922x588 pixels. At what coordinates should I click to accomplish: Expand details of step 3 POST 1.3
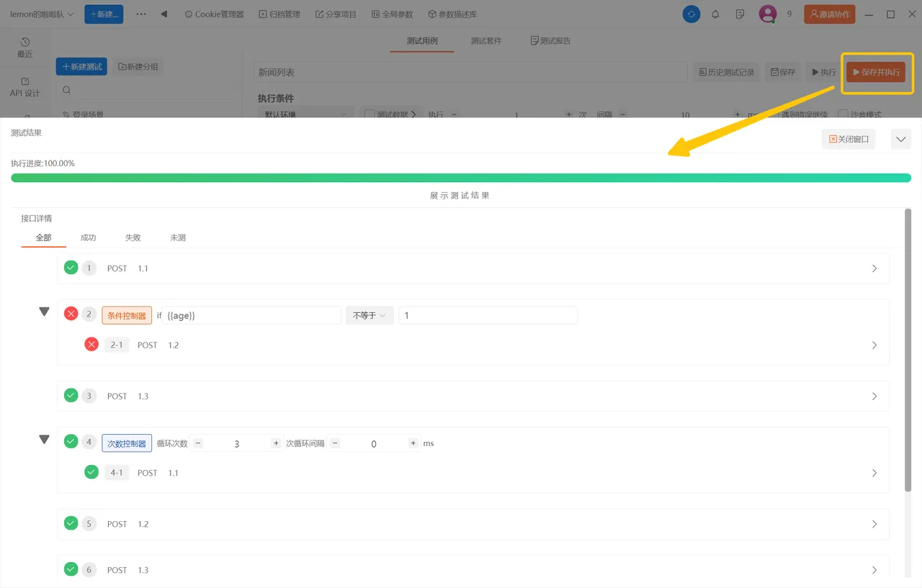[x=874, y=397]
